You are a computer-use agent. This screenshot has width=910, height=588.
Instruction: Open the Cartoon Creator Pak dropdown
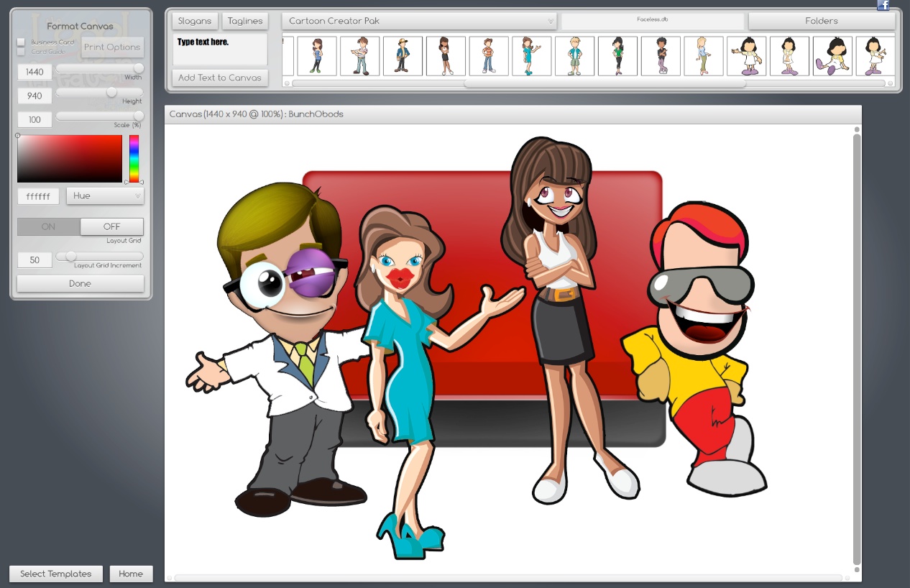[419, 21]
